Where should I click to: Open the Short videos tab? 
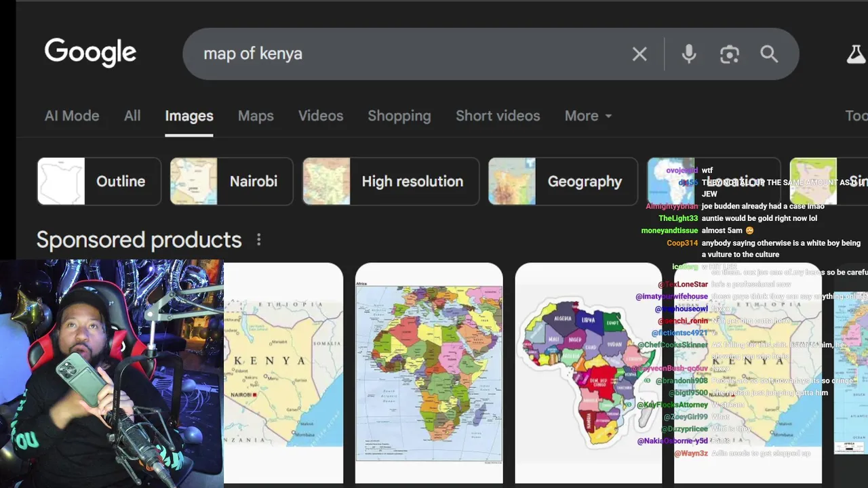(498, 116)
